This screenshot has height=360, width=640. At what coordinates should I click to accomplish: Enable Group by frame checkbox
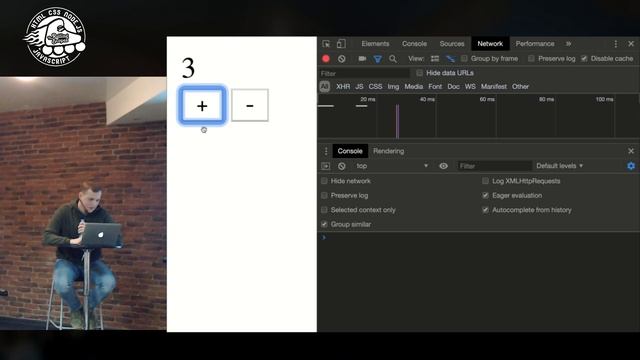click(x=464, y=59)
